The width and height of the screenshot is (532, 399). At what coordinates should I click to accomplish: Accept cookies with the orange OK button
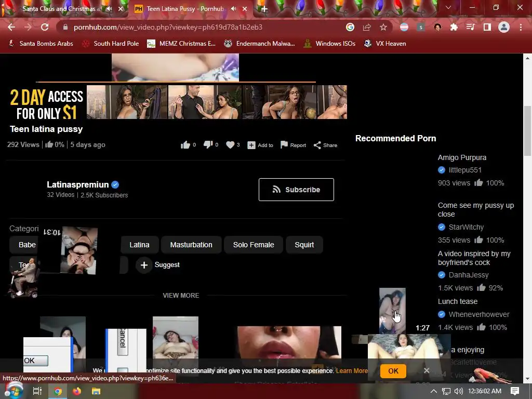click(393, 371)
